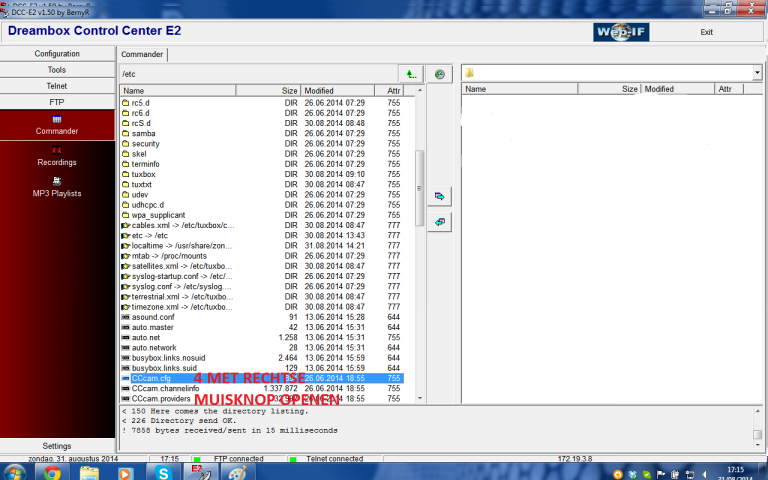Click the copy-to-right transfer arrow
Viewport: 768px width, 480px height.
(x=438, y=196)
